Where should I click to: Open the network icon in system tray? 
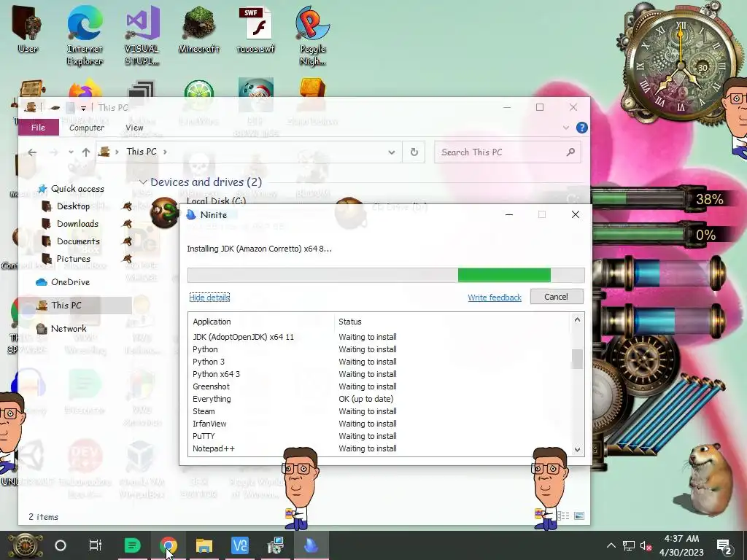(629, 545)
